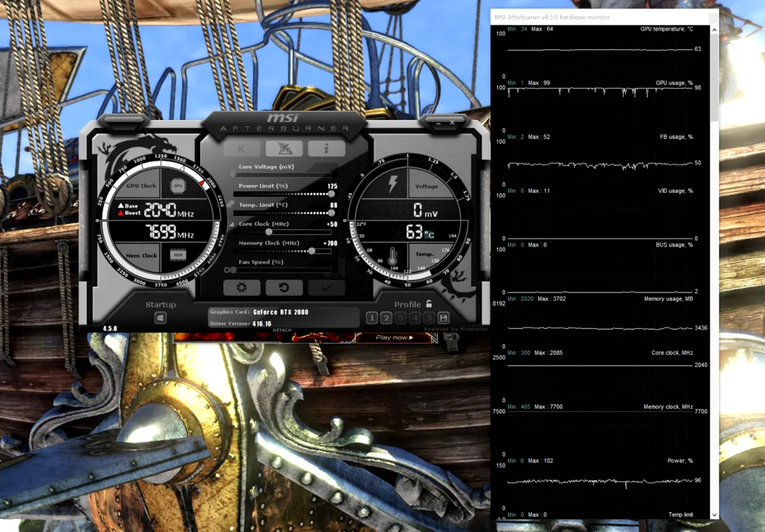The image size is (765, 532).
Task: Show system information with the i button
Action: pos(326,149)
